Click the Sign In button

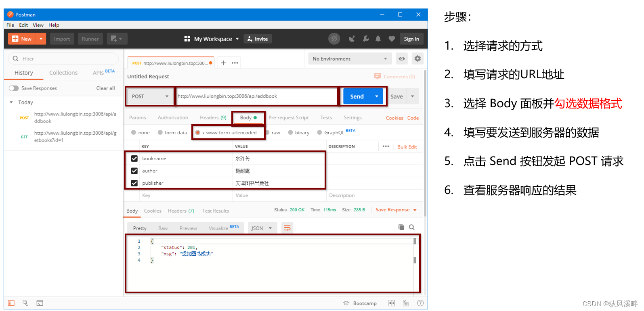pyautogui.click(x=411, y=39)
